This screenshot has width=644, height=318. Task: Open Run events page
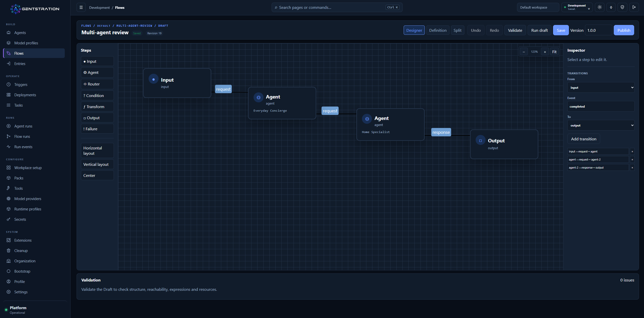pos(34,147)
